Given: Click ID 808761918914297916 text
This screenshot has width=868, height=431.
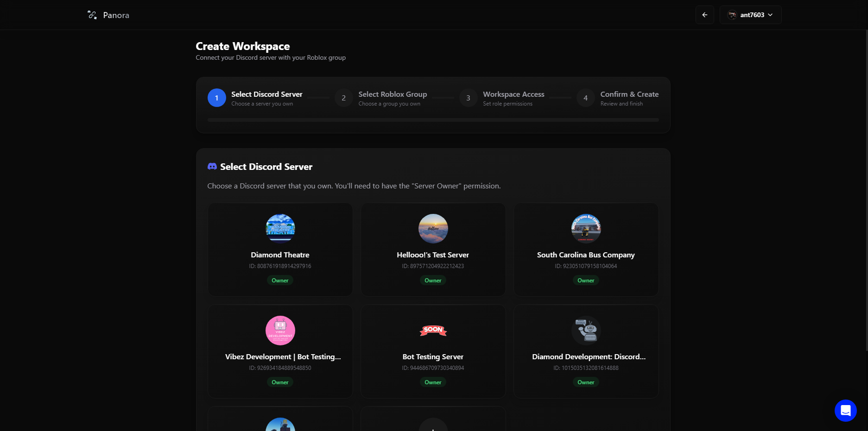Looking at the screenshot, I should (280, 266).
